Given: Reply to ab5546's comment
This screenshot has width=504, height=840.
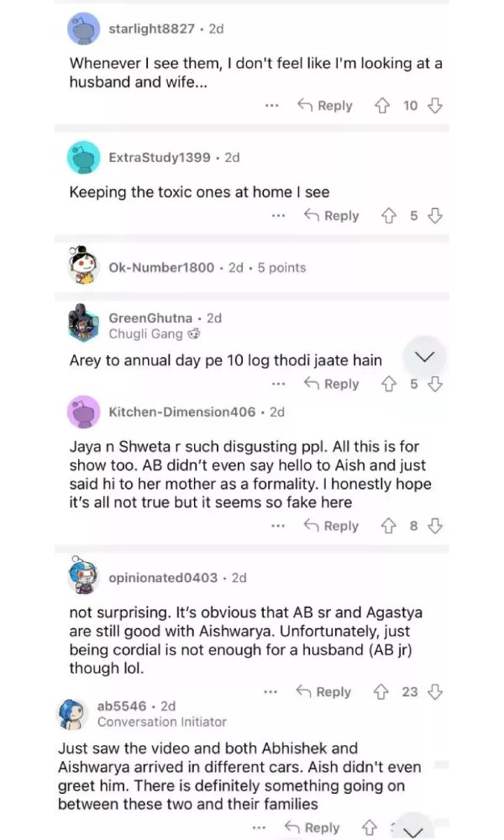Looking at the screenshot, I should click(312, 827).
